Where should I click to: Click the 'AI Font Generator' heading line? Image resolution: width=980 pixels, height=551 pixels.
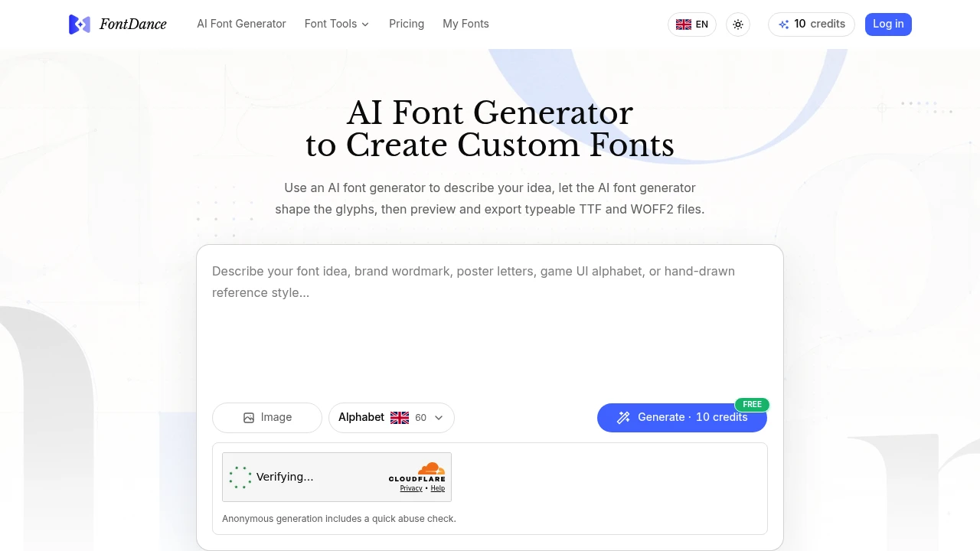[490, 113]
